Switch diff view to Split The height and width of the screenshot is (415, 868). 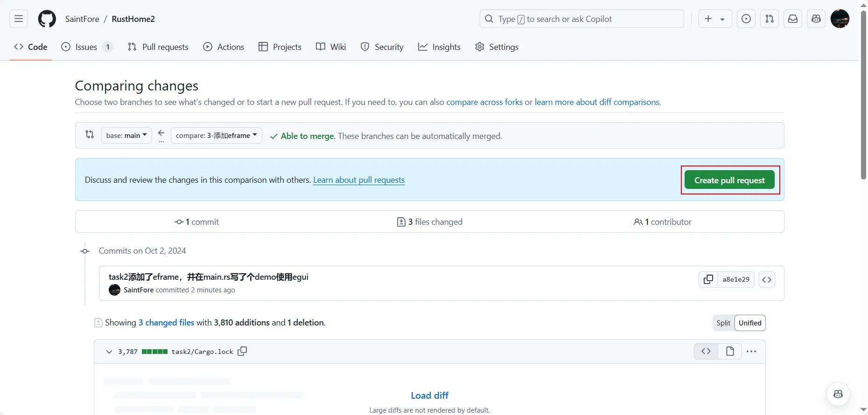tap(723, 323)
